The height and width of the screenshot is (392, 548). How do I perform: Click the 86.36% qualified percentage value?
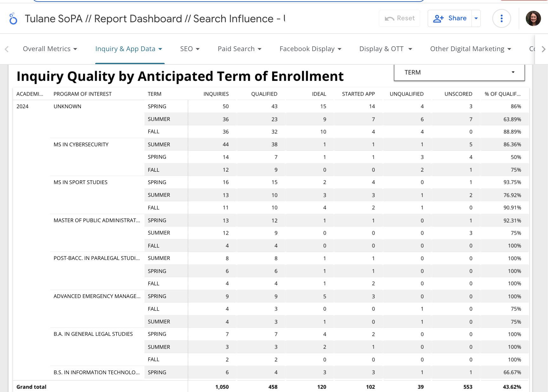coord(512,144)
